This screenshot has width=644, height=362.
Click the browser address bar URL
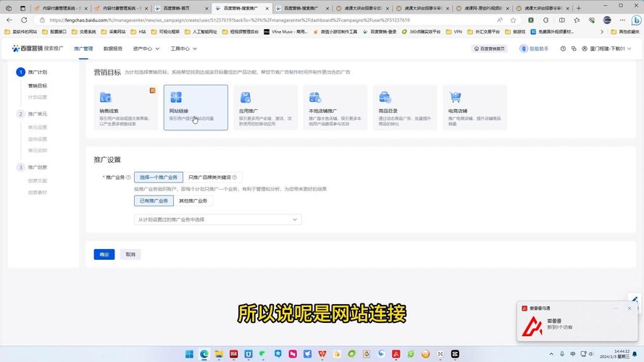(230, 20)
